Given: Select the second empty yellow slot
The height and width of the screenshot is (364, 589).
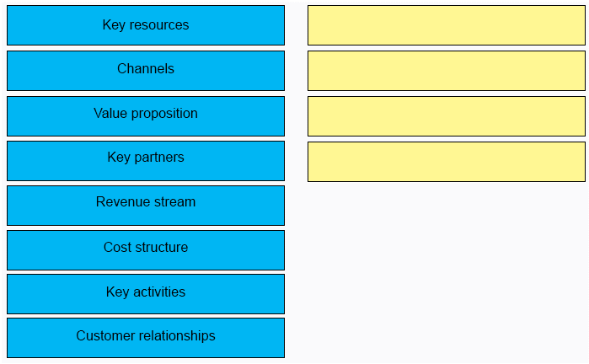Looking at the screenshot, I should click(446, 70).
